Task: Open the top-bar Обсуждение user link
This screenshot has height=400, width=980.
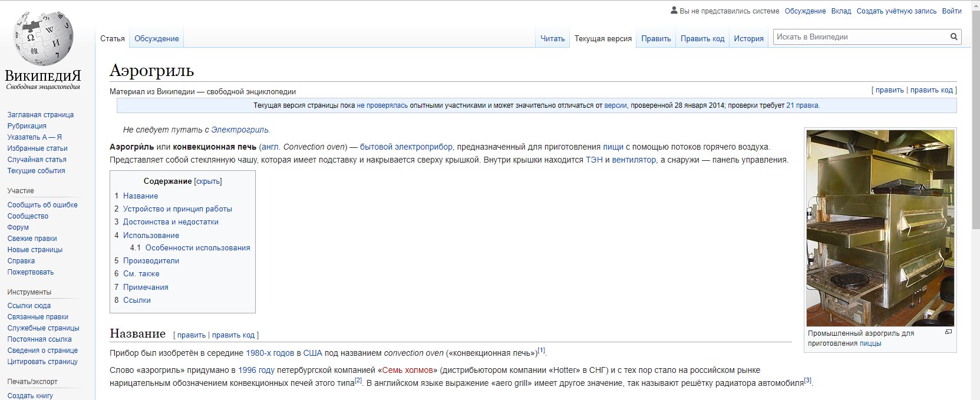Action: pyautogui.click(x=805, y=11)
